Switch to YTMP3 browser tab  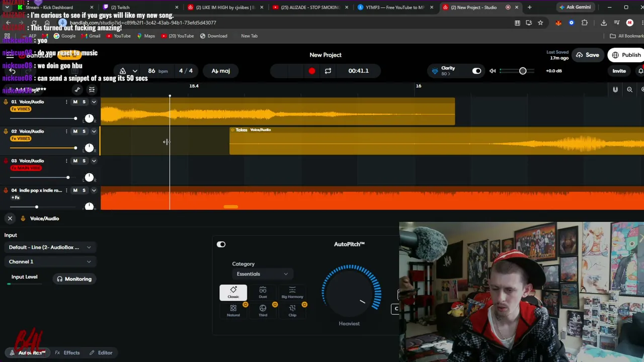pos(395,8)
